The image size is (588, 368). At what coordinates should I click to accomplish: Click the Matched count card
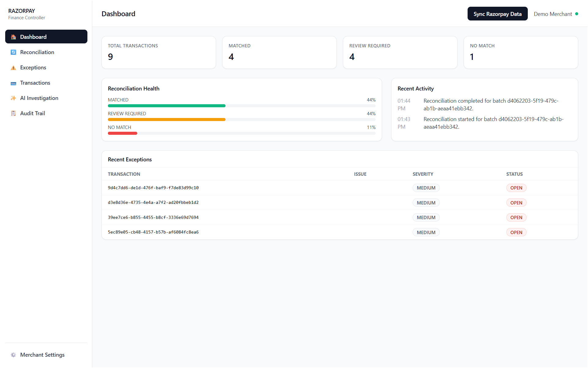(x=279, y=52)
